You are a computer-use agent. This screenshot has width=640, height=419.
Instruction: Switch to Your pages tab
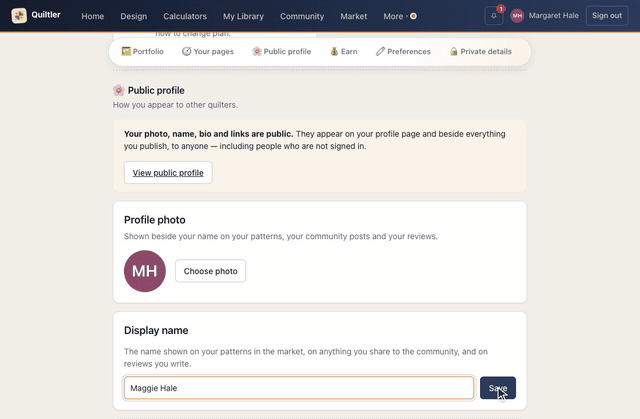coord(208,51)
